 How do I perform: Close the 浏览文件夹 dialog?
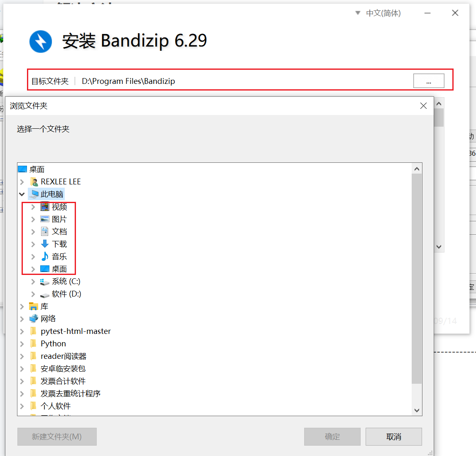tap(423, 106)
